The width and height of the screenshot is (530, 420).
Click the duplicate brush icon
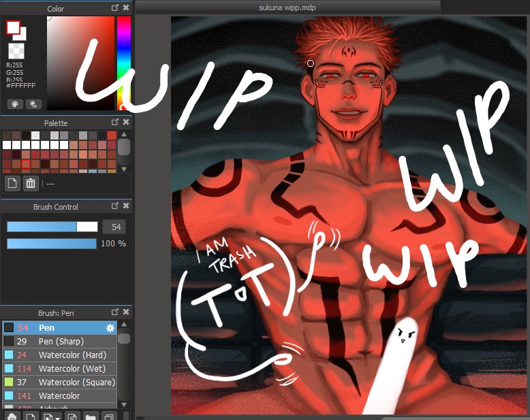[x=109, y=416]
